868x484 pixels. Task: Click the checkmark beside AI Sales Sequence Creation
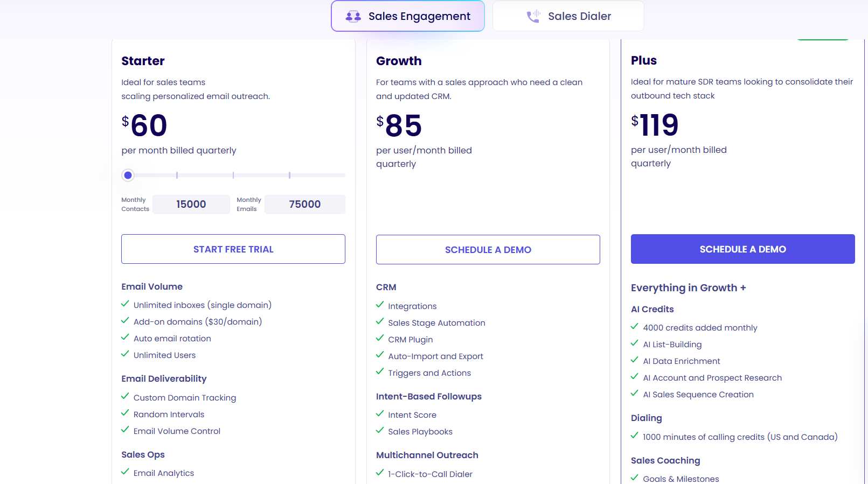(635, 393)
